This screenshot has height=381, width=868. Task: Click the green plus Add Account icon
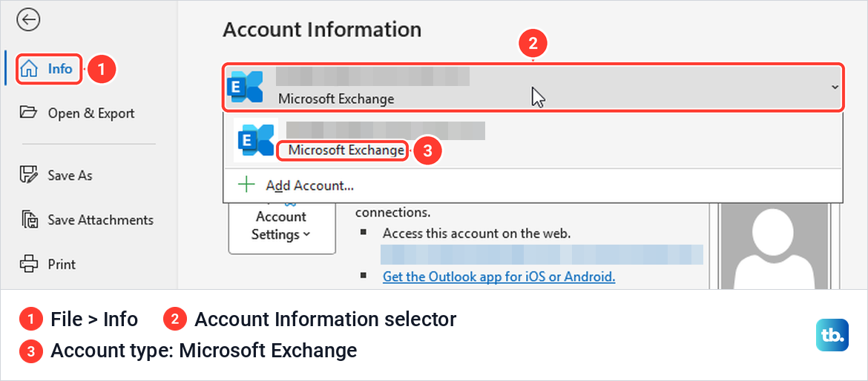pyautogui.click(x=246, y=185)
